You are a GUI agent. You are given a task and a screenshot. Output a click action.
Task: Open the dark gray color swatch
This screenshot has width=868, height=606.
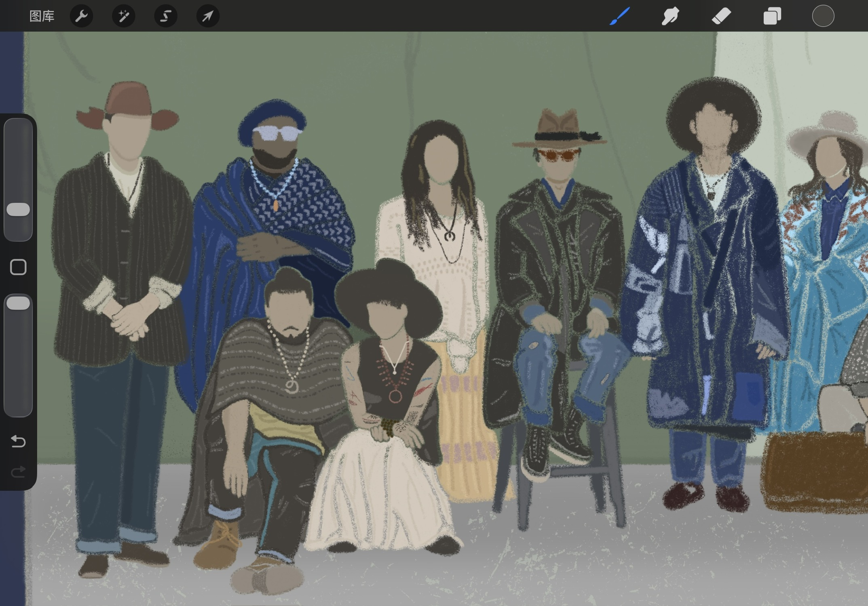[x=823, y=16]
